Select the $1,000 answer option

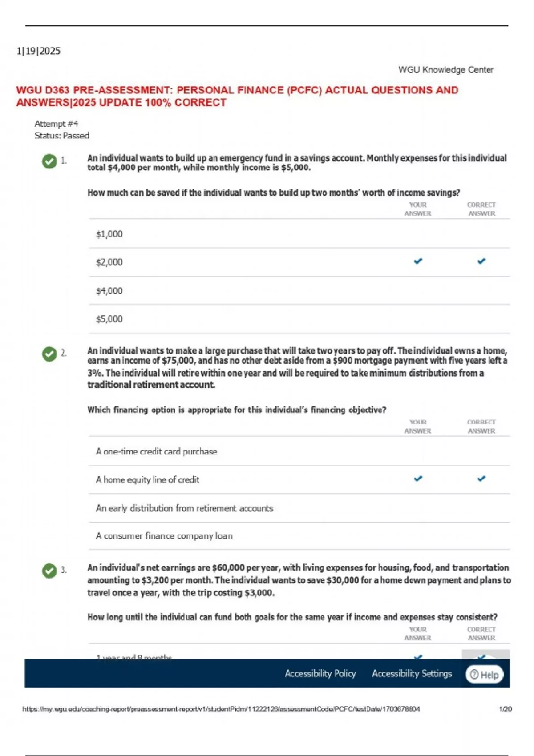[109, 234]
